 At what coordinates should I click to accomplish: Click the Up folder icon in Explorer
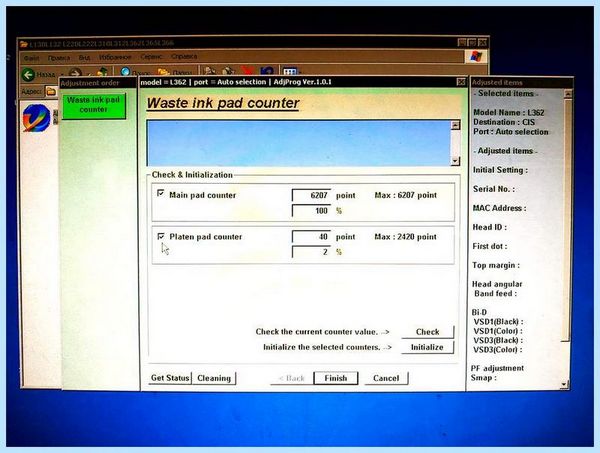(x=102, y=72)
